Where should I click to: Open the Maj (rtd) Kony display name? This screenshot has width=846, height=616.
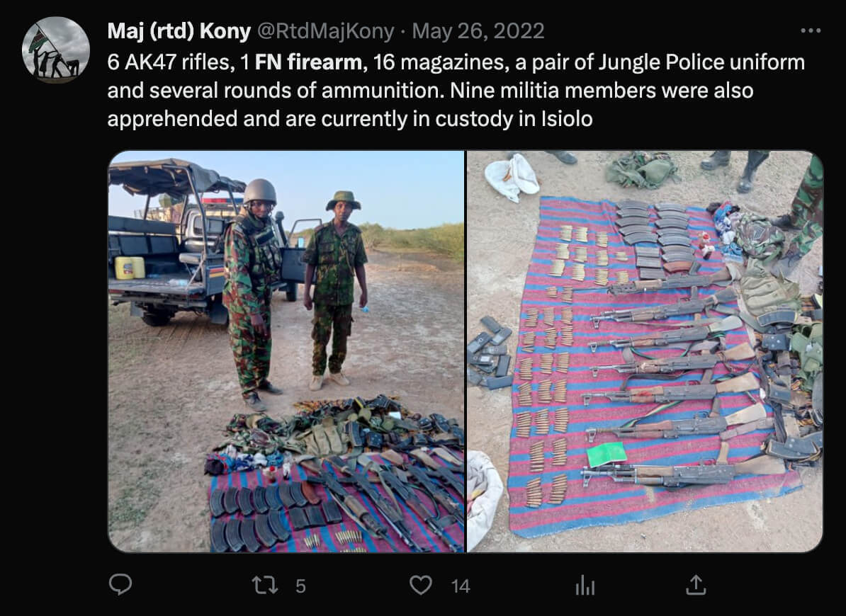pos(179,31)
